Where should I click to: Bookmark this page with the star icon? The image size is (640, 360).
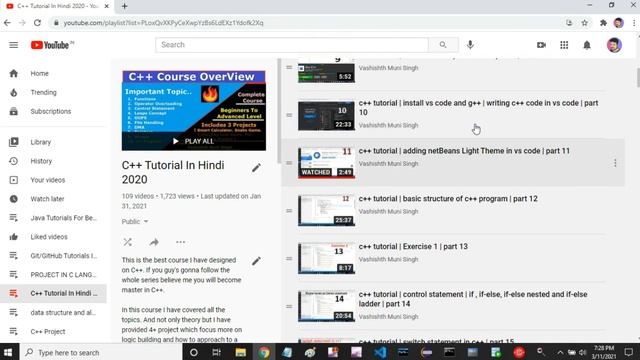point(584,23)
